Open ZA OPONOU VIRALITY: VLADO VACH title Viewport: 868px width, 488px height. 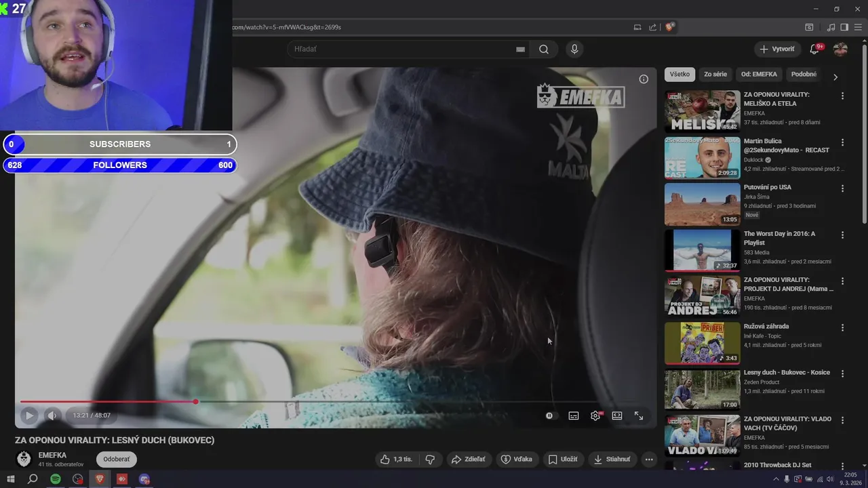click(x=787, y=424)
